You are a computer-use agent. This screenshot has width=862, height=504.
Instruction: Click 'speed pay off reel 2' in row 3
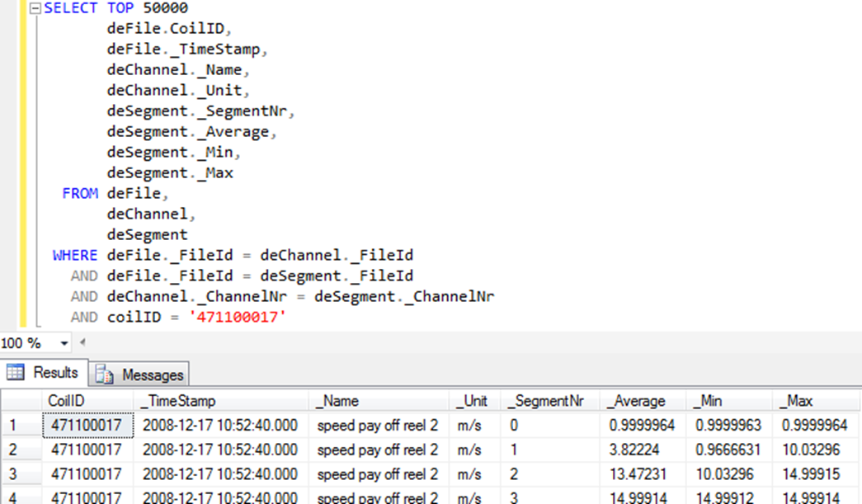(378, 473)
